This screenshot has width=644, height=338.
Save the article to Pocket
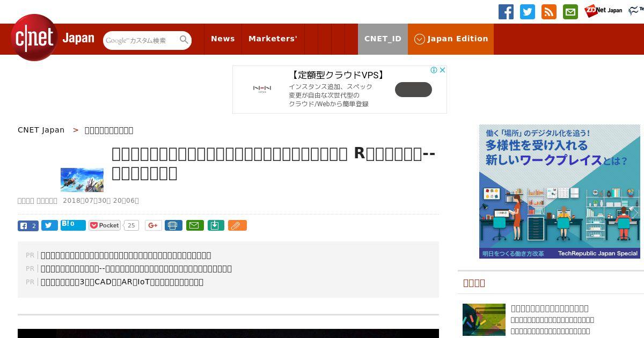(x=105, y=225)
